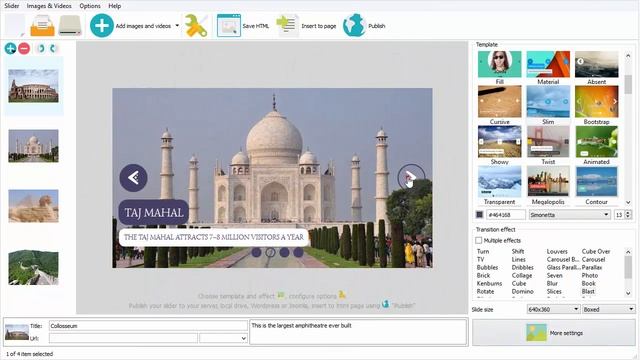Open the Options menu
640x360 pixels.
(90, 6)
